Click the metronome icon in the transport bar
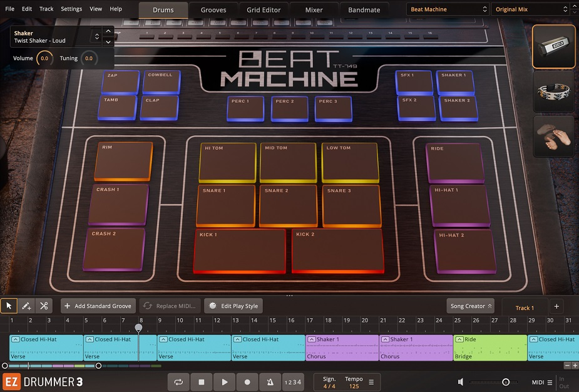Image resolution: width=579 pixels, height=392 pixels. click(269, 382)
